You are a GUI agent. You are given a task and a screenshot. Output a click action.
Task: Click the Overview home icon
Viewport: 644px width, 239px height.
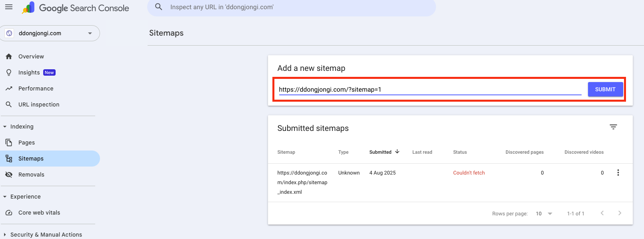tap(9, 56)
